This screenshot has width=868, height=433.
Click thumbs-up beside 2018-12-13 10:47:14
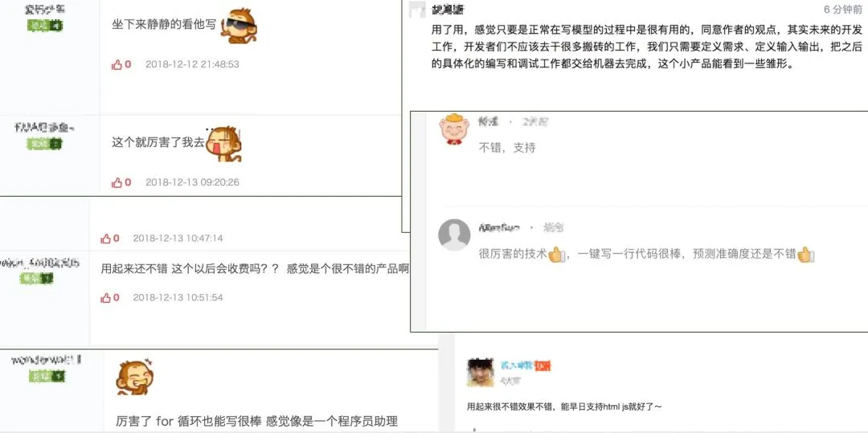109,239
